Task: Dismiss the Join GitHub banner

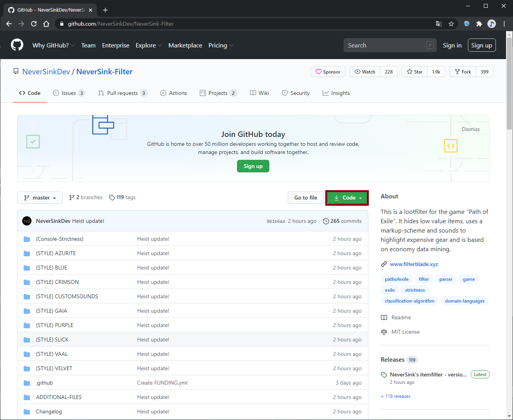Action: click(471, 129)
